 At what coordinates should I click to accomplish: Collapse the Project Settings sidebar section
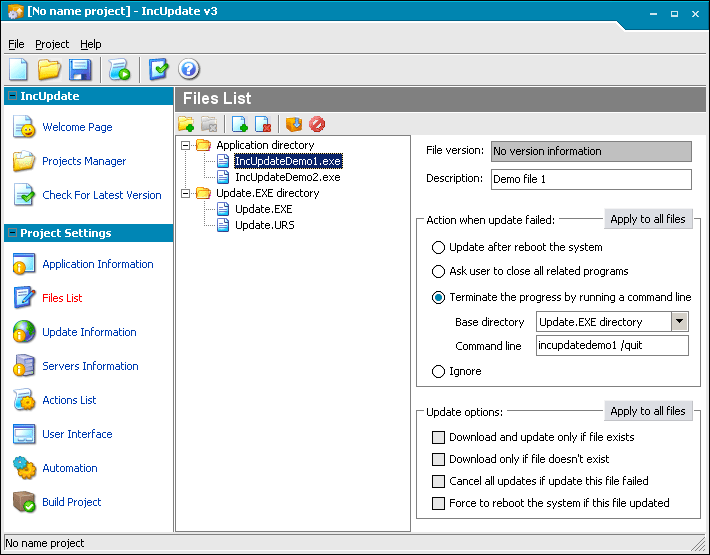[13, 233]
